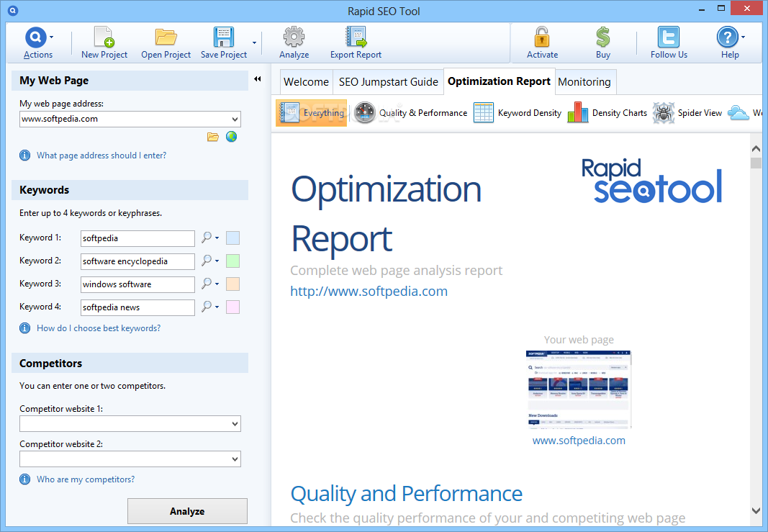Viewport: 768px width, 532px height.
Task: Click the info icon beside keywords help link
Action: (24, 328)
